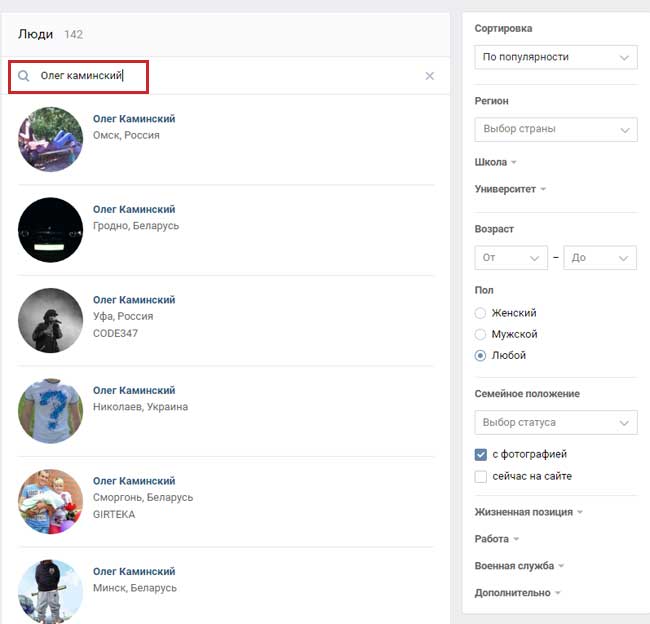
Task: Open avatar of user from Сморгонь
Action: (x=50, y=501)
